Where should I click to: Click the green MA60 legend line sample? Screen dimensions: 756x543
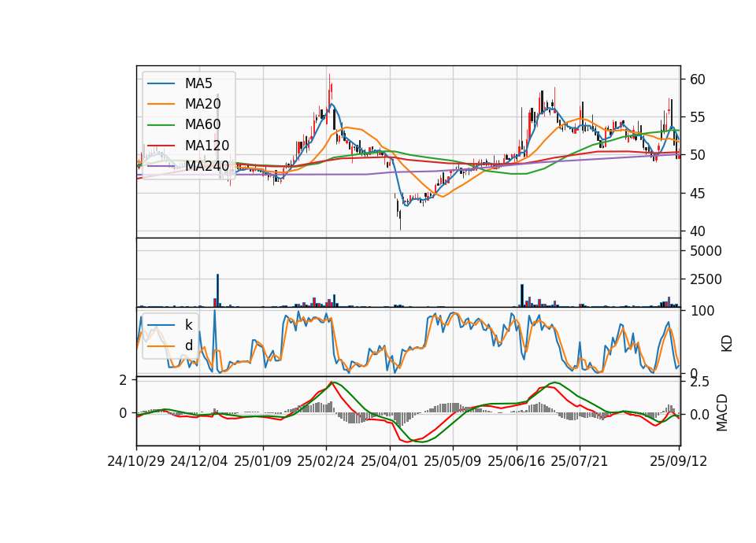pos(161,125)
